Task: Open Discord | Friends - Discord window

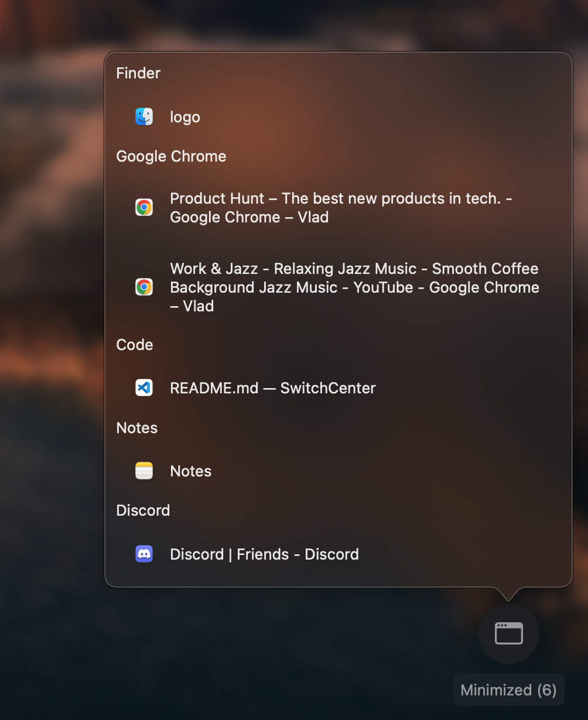Action: pos(264,554)
